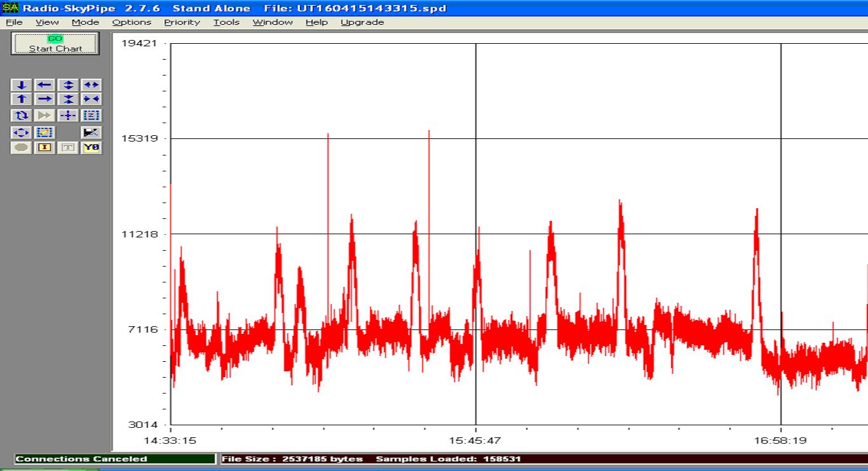Click the 7116 Y-axis label
The width and height of the screenshot is (868, 471).
pyautogui.click(x=144, y=329)
